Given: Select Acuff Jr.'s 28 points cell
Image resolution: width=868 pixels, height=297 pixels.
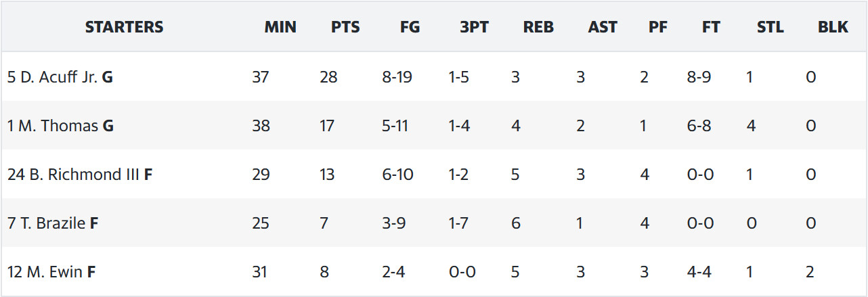Looking at the screenshot, I should (328, 77).
